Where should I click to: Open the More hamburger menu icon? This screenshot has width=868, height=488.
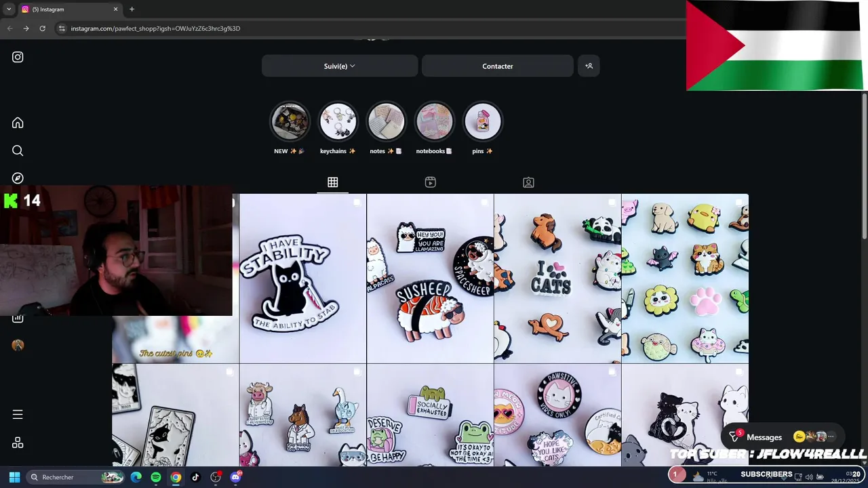tap(18, 414)
